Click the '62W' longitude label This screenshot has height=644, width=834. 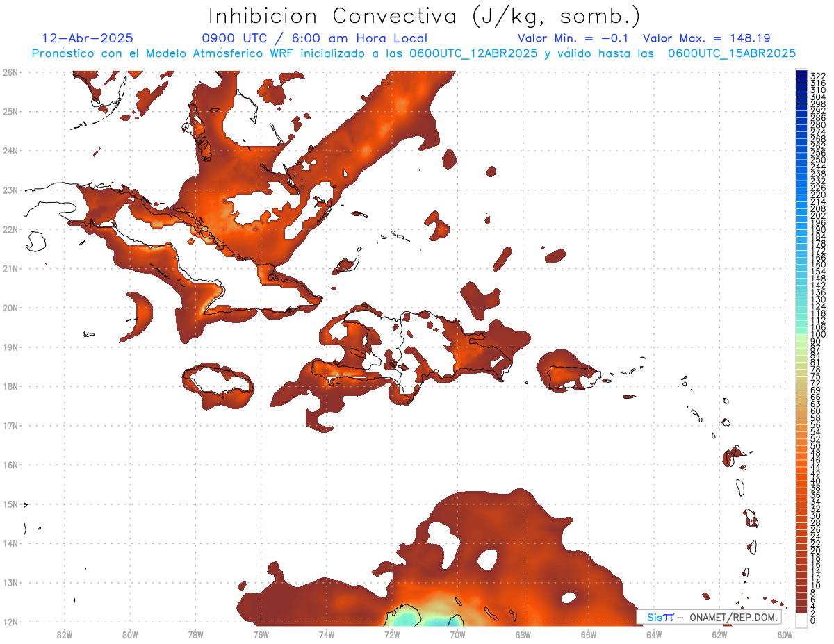[719, 634]
